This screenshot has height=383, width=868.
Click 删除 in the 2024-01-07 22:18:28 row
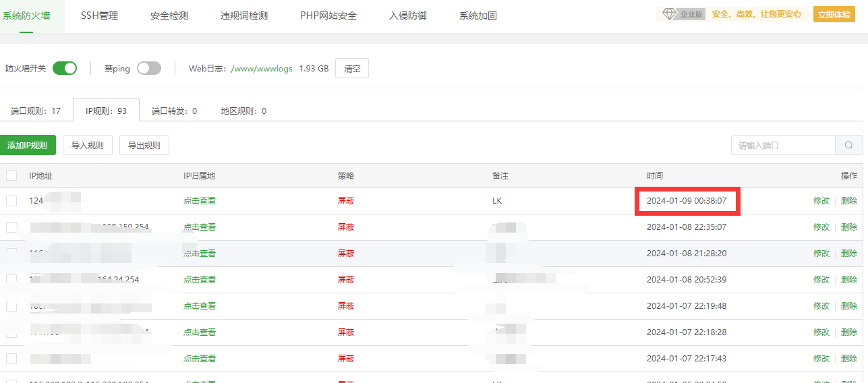pyautogui.click(x=849, y=332)
